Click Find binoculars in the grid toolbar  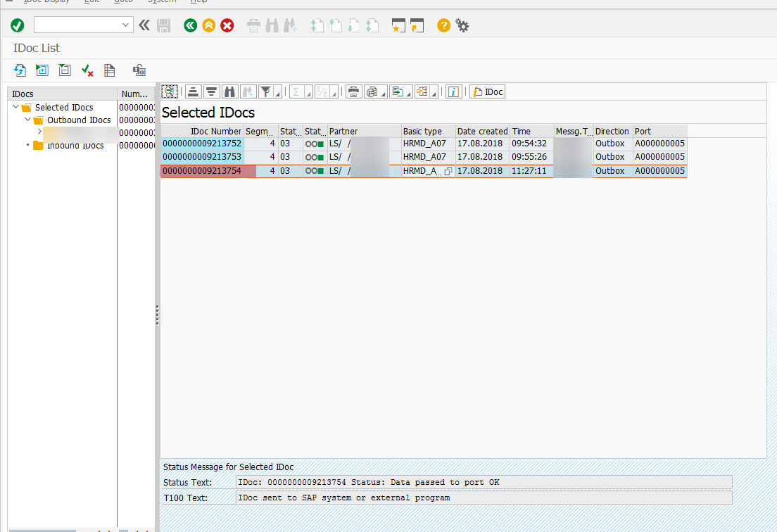tap(229, 91)
